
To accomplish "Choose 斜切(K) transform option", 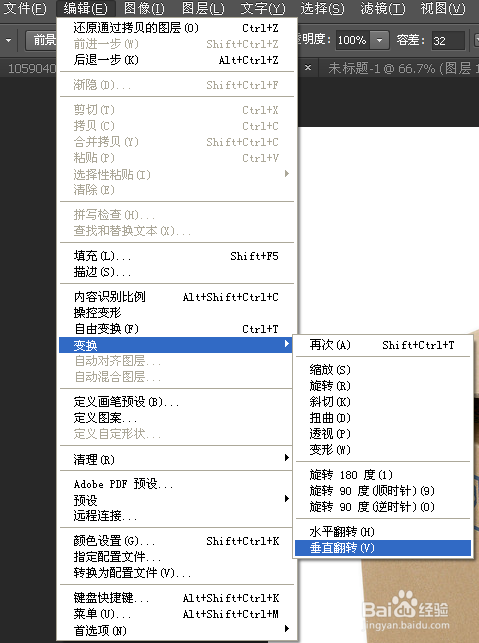I will tap(383, 402).
